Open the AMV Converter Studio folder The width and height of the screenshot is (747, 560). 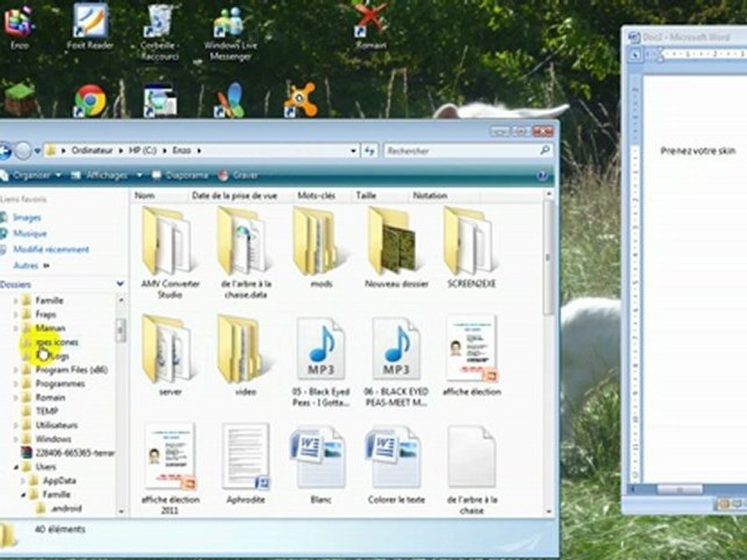click(x=170, y=252)
